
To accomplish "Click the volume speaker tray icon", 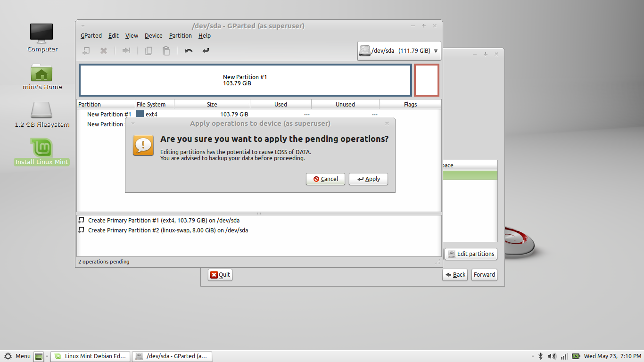I will (x=552, y=356).
